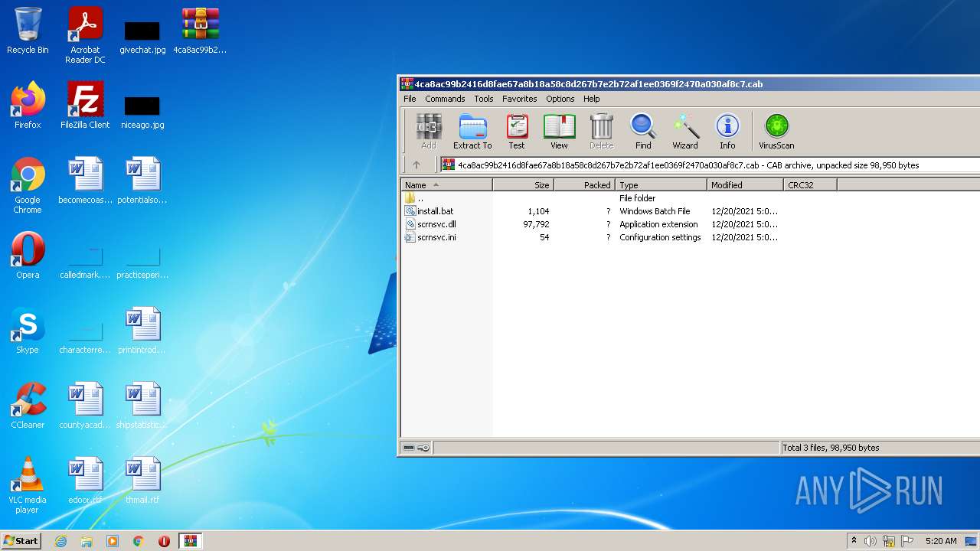Select the shipstatistic document on desktop

tap(142, 406)
